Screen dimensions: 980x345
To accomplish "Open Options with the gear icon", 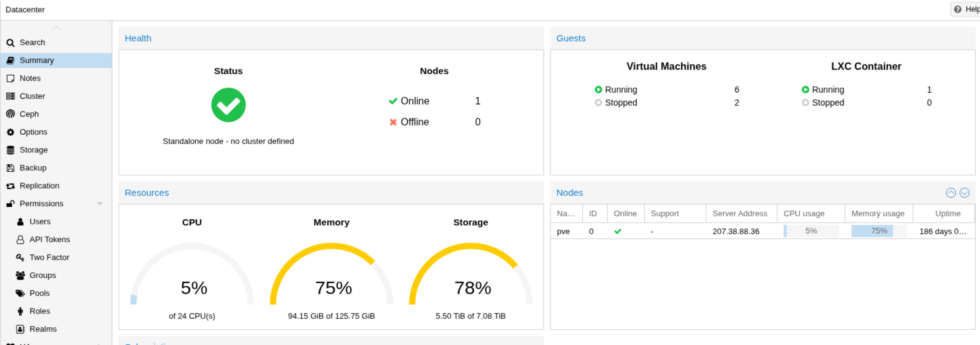I will 10,132.
